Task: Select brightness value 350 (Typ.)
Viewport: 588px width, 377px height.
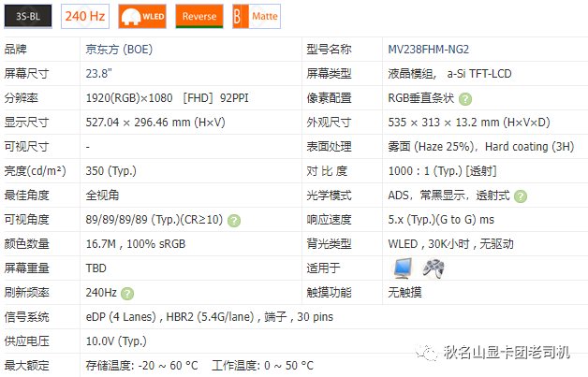Action: [x=111, y=171]
